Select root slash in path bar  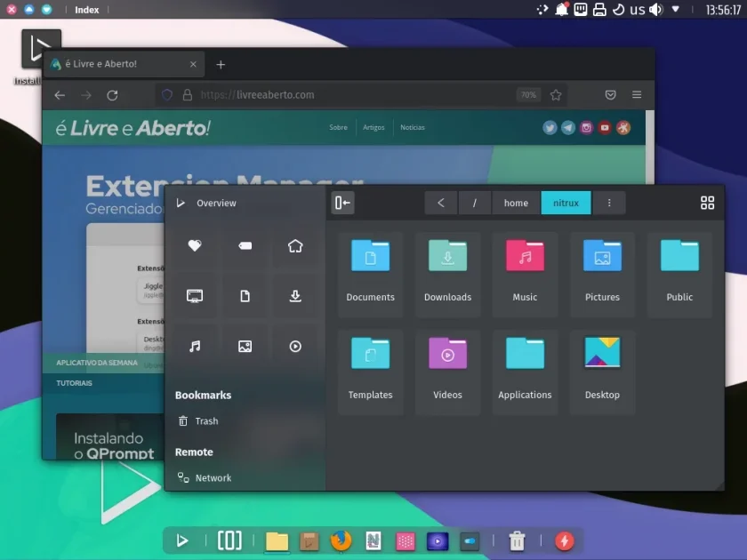pyautogui.click(x=475, y=203)
